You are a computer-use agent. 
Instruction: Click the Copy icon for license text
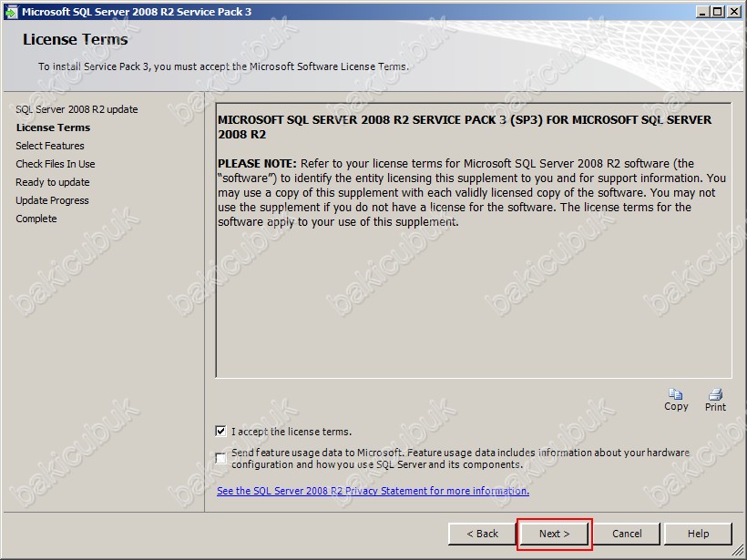676,394
